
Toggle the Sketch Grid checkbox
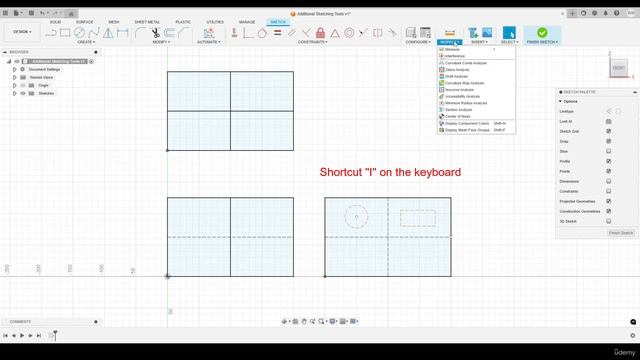point(609,131)
